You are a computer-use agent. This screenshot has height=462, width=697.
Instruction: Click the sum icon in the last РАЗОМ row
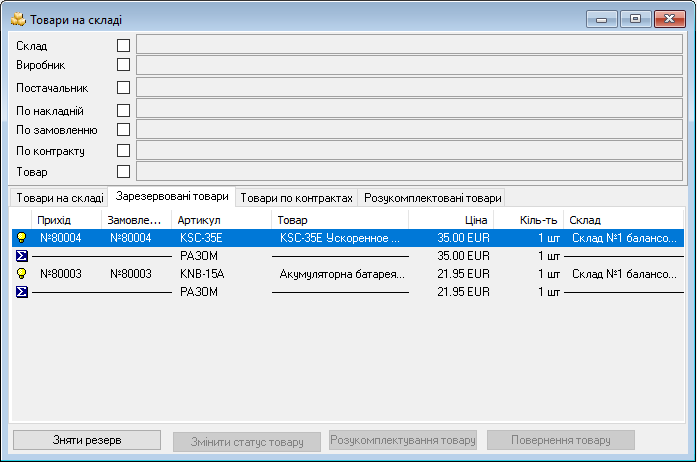click(x=20, y=292)
